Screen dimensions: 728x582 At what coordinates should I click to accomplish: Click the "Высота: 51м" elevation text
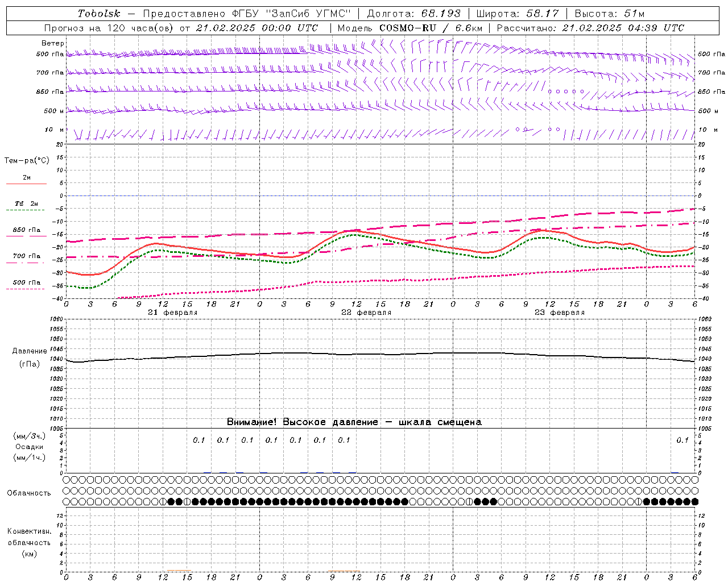[x=610, y=14]
